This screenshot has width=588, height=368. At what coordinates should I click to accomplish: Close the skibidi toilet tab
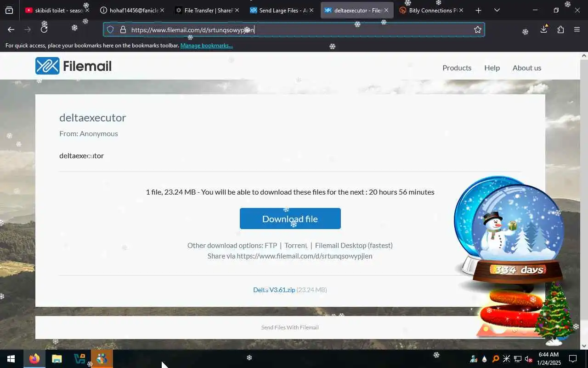(x=87, y=10)
